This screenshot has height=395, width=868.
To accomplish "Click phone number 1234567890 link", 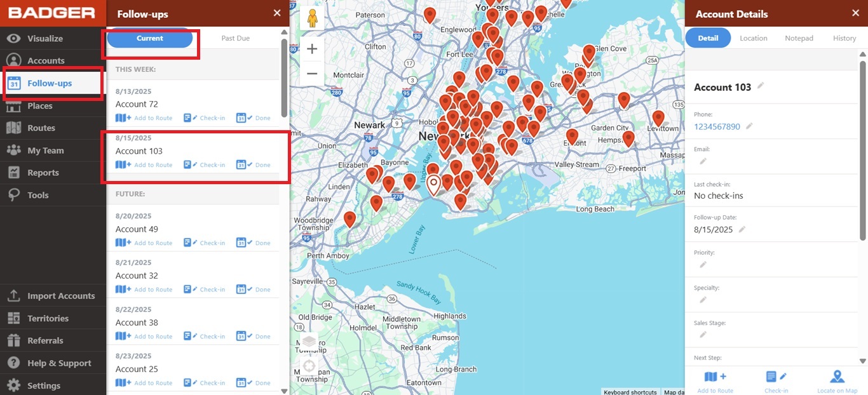I will [x=717, y=126].
